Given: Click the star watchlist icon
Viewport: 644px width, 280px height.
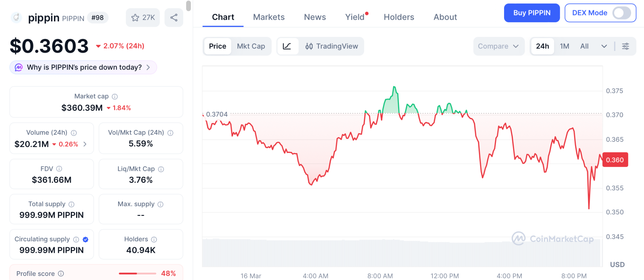Looking at the screenshot, I should [x=136, y=18].
